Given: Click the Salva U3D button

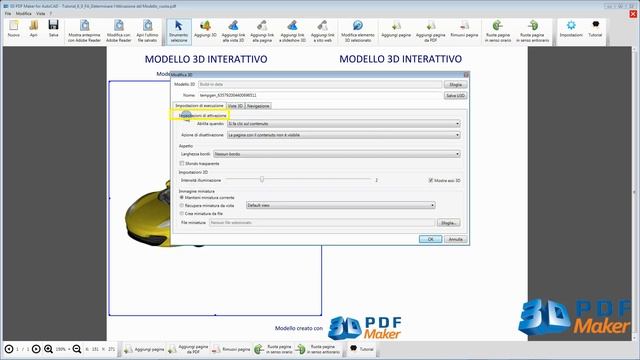Looking at the screenshot, I should pyautogui.click(x=456, y=96).
